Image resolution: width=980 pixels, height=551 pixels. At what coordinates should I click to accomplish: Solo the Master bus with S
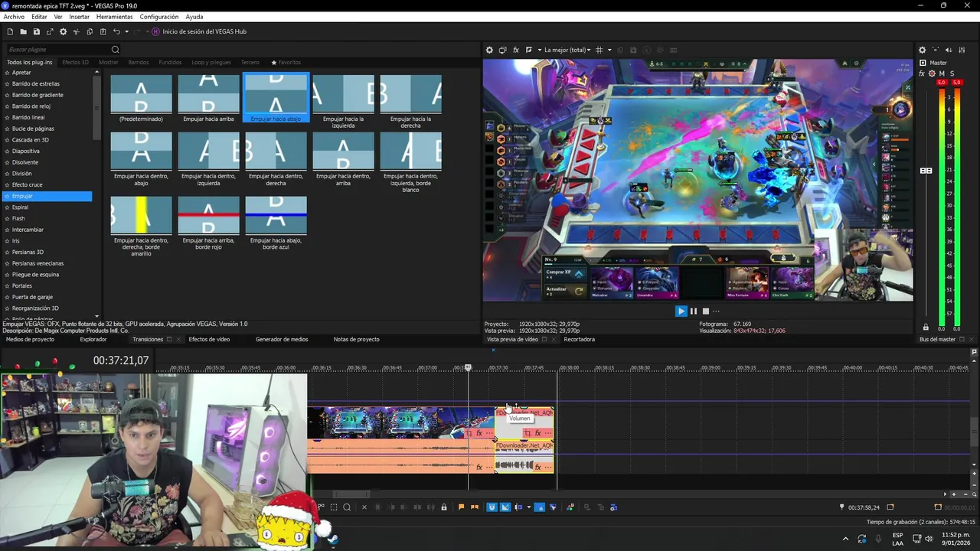coord(952,73)
